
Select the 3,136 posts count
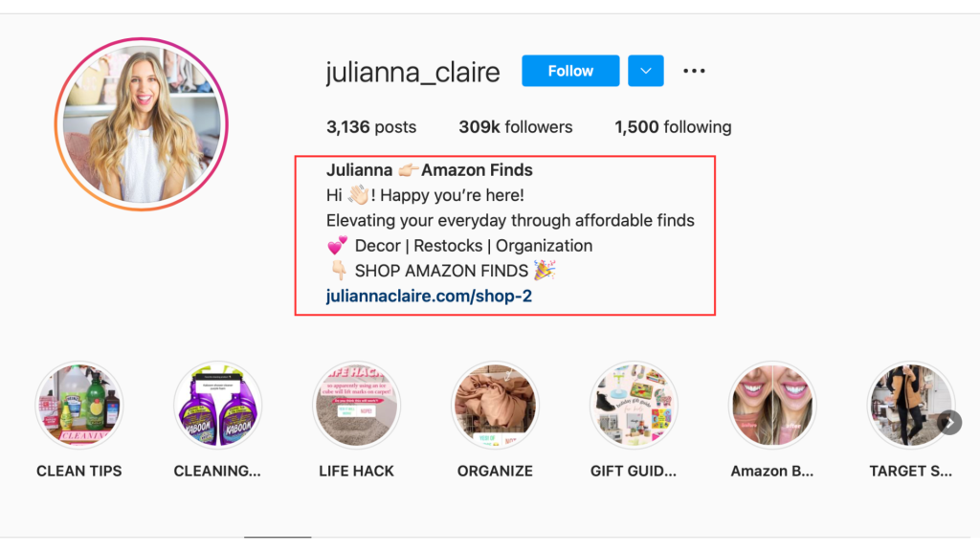(371, 127)
